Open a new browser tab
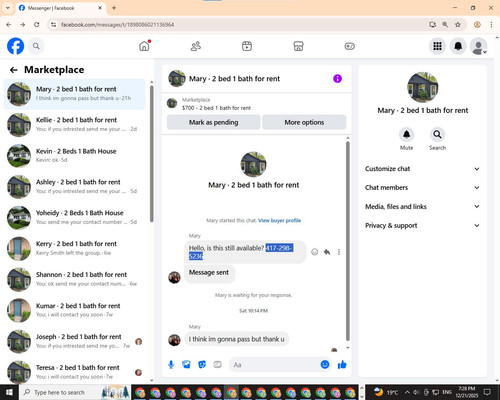The height and width of the screenshot is (400, 500). pyautogui.click(x=114, y=8)
